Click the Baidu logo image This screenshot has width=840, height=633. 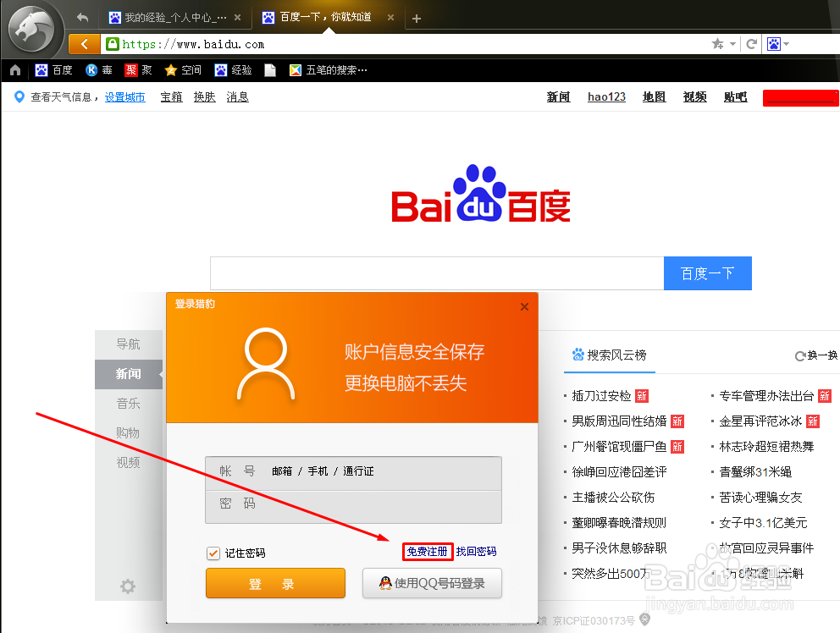pos(481,194)
